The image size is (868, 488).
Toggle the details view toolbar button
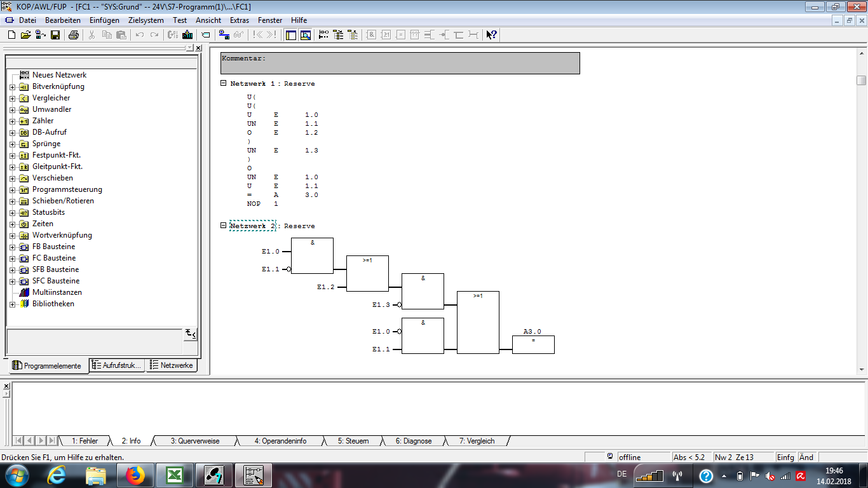tap(306, 35)
